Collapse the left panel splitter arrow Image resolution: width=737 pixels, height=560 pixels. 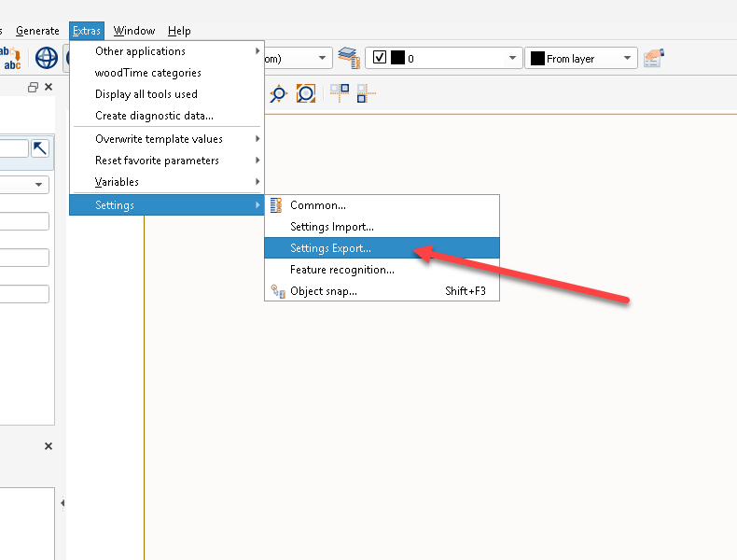pos(63,504)
